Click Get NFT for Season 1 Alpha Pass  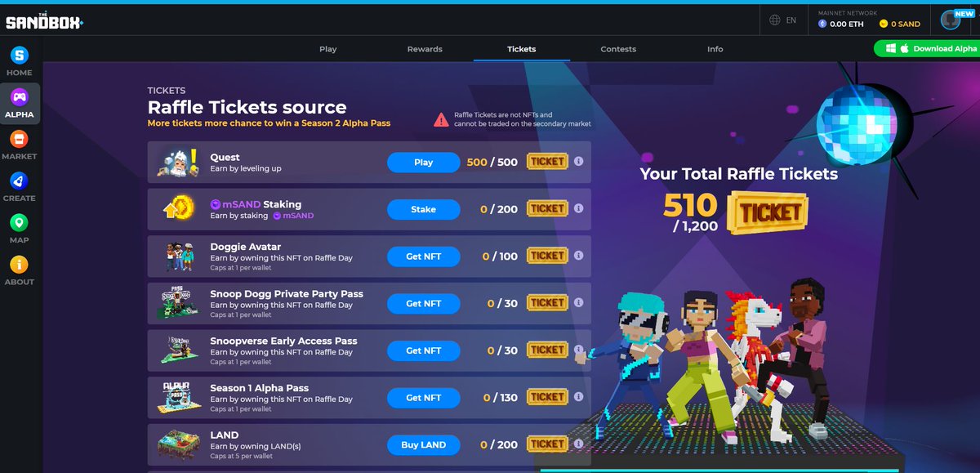[424, 398]
